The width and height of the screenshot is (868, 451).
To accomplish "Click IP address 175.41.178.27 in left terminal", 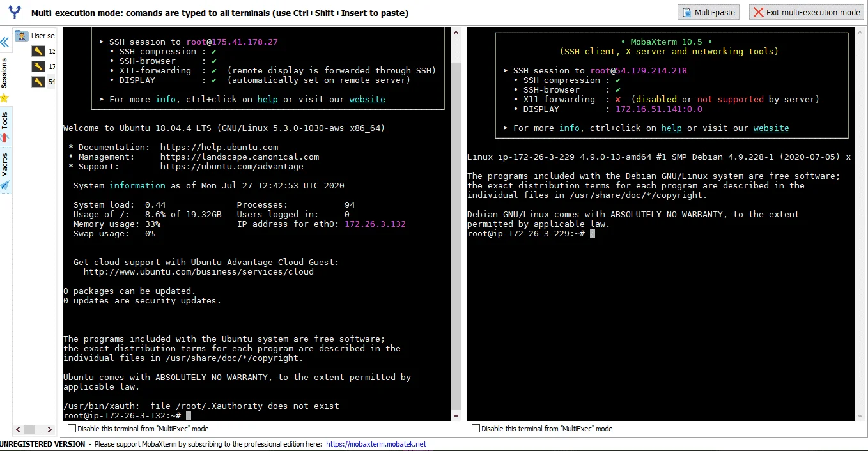I will click(x=245, y=42).
